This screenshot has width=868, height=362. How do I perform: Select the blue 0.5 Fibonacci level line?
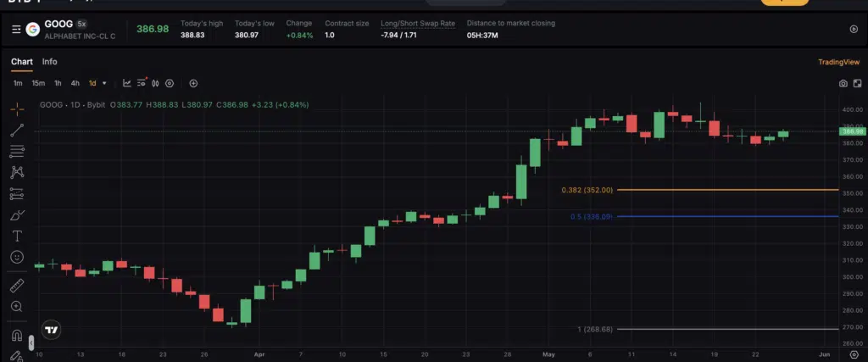(727, 216)
